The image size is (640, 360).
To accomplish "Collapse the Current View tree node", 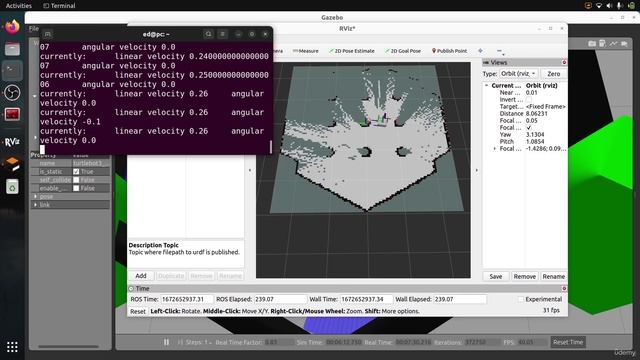I will click(x=487, y=86).
